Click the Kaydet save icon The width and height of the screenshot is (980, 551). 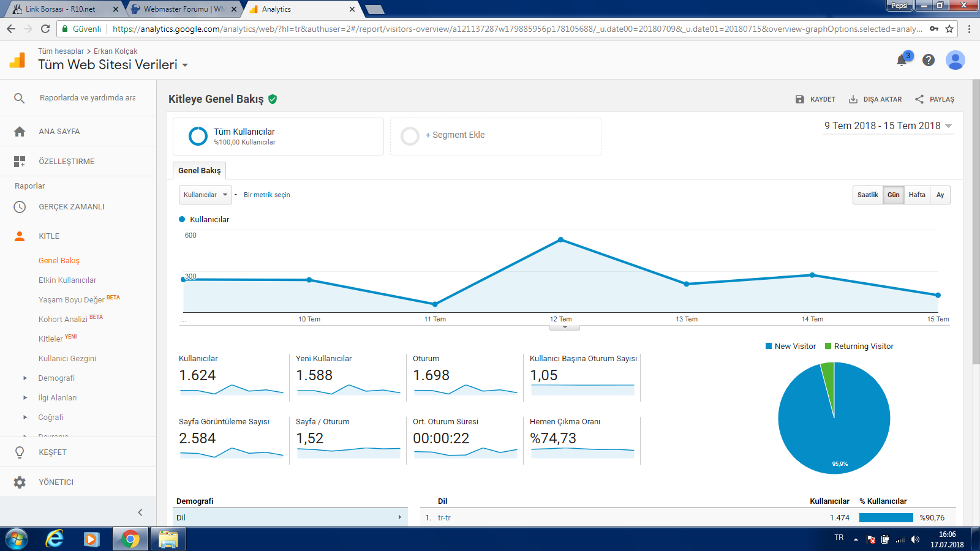click(799, 99)
